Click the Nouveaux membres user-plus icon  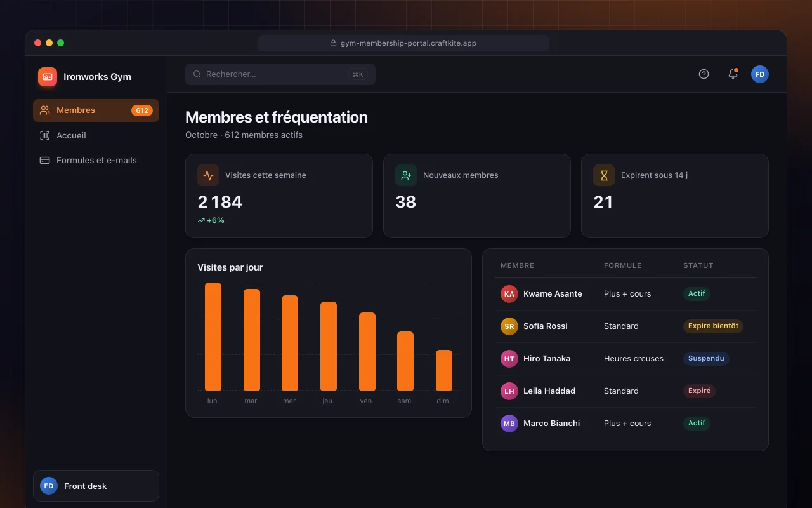point(406,175)
